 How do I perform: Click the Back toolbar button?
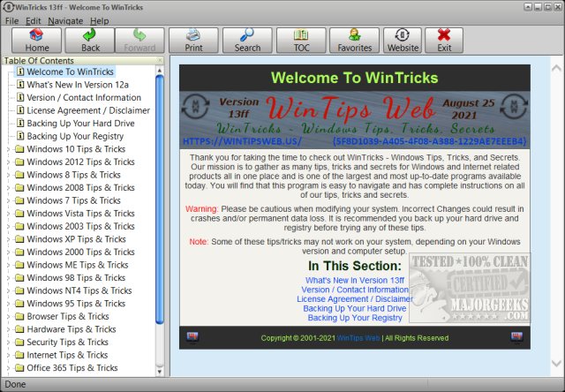coord(90,41)
